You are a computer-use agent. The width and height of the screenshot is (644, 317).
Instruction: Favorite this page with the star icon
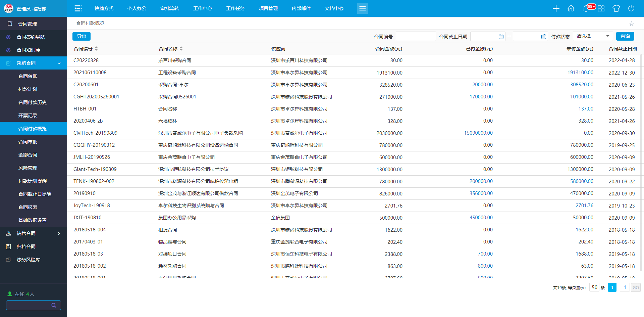tap(631, 24)
